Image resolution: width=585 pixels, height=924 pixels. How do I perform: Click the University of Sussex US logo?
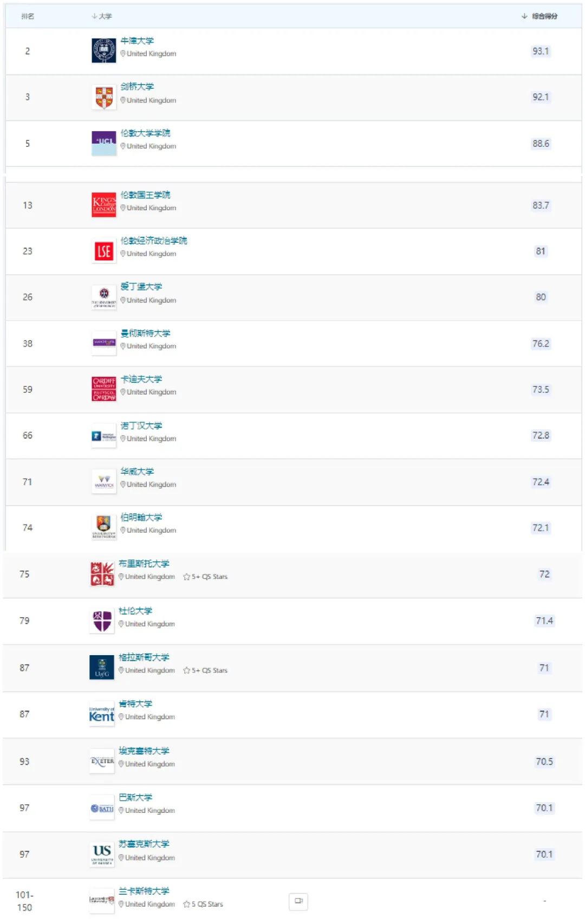tap(102, 854)
